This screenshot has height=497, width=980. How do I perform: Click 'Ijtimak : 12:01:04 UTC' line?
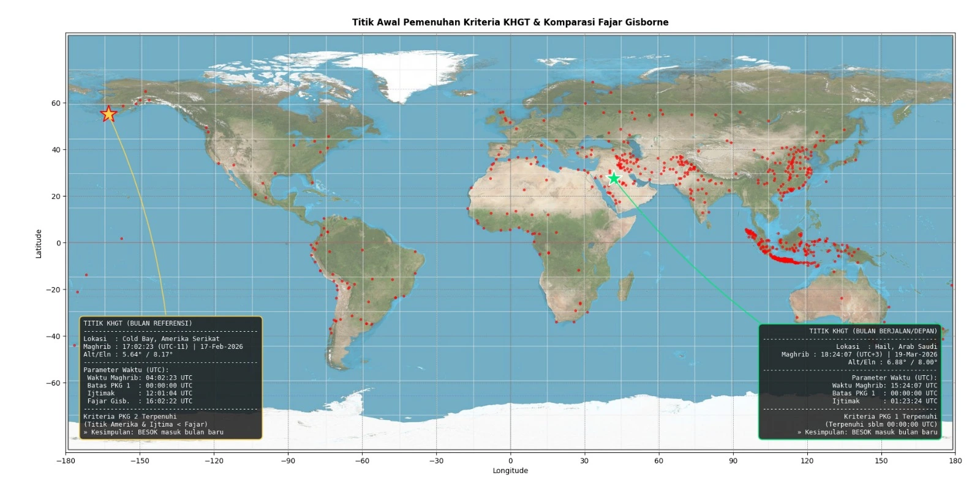click(140, 394)
